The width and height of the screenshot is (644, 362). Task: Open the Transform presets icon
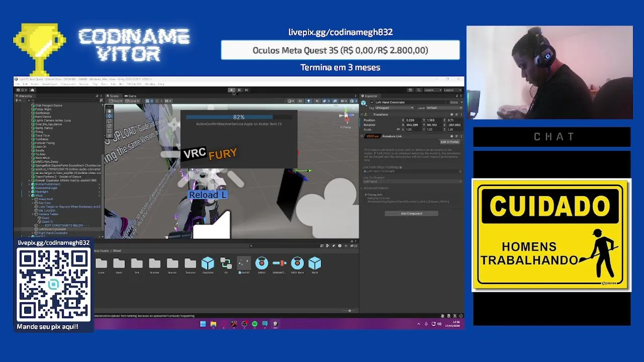coord(456,115)
